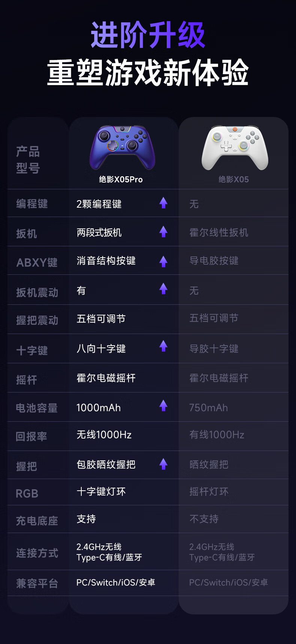This screenshot has width=296, height=644.
Task: Click the 兼容平台 row label
Action: tap(37, 583)
